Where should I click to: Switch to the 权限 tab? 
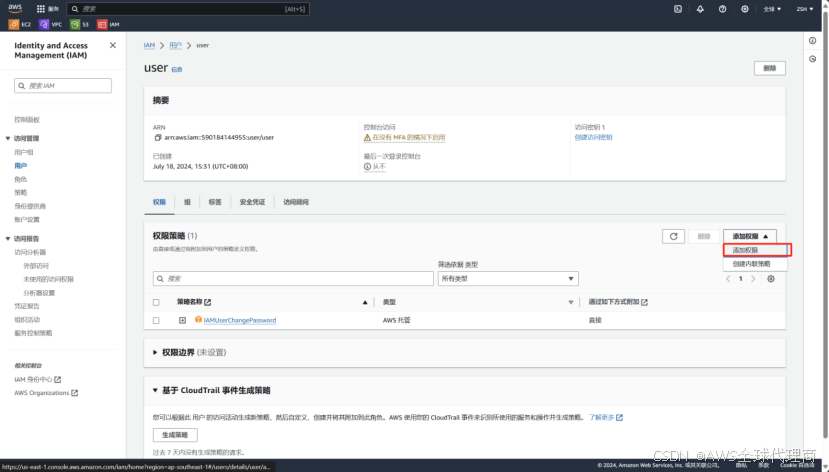point(159,202)
